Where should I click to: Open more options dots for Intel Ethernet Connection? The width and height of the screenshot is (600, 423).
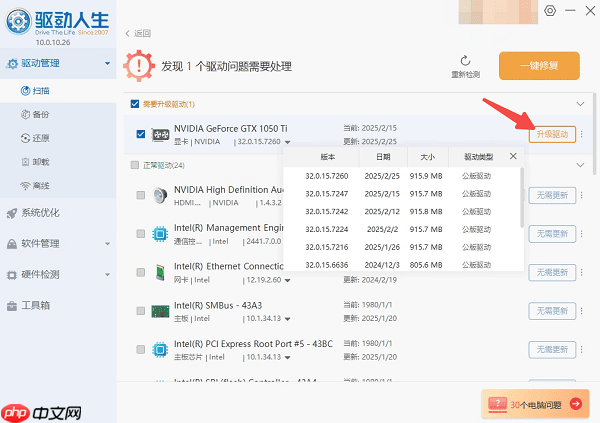coord(582,272)
